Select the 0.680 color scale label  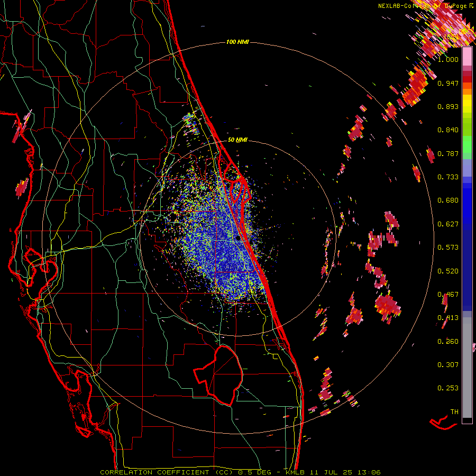448,200
